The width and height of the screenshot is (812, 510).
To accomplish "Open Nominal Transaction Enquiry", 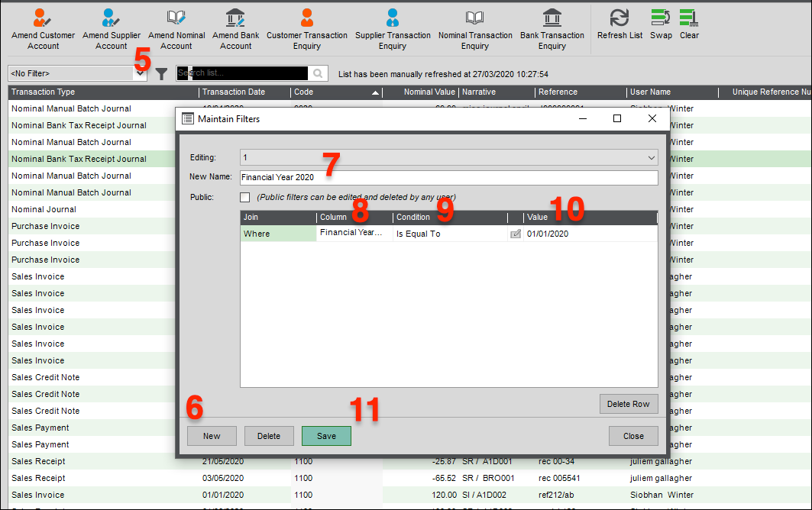I will (x=474, y=28).
